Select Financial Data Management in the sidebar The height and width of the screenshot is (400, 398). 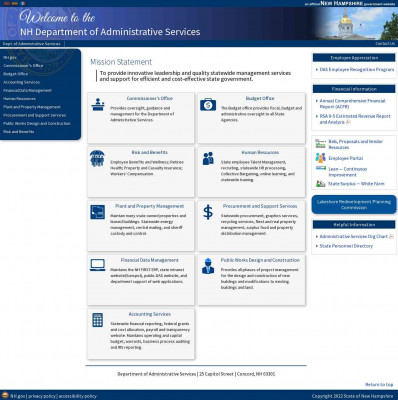click(x=27, y=90)
